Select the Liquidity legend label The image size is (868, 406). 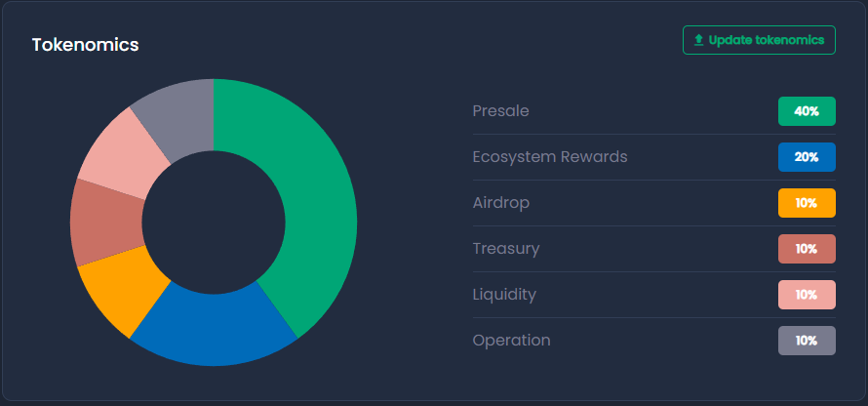pos(504,295)
